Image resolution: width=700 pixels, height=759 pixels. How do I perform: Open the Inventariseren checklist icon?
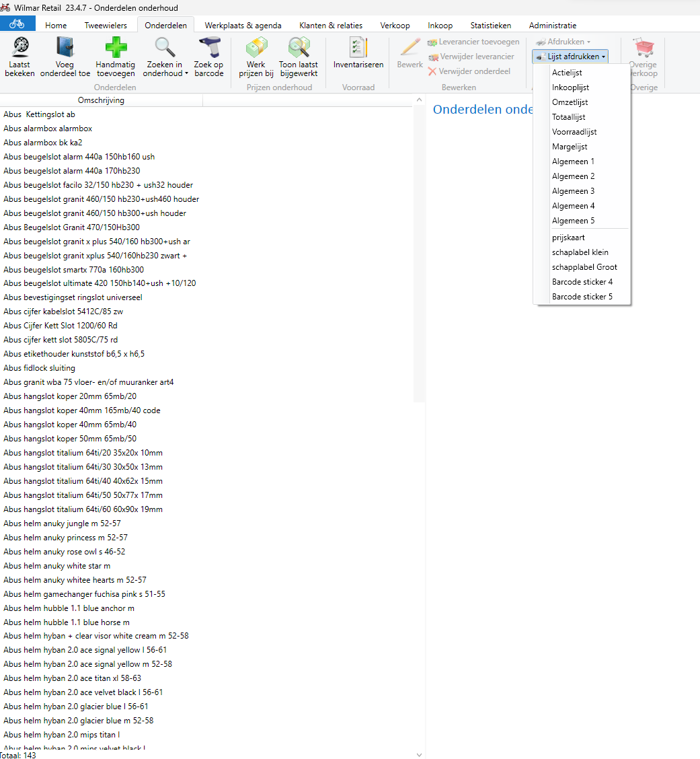[358, 48]
